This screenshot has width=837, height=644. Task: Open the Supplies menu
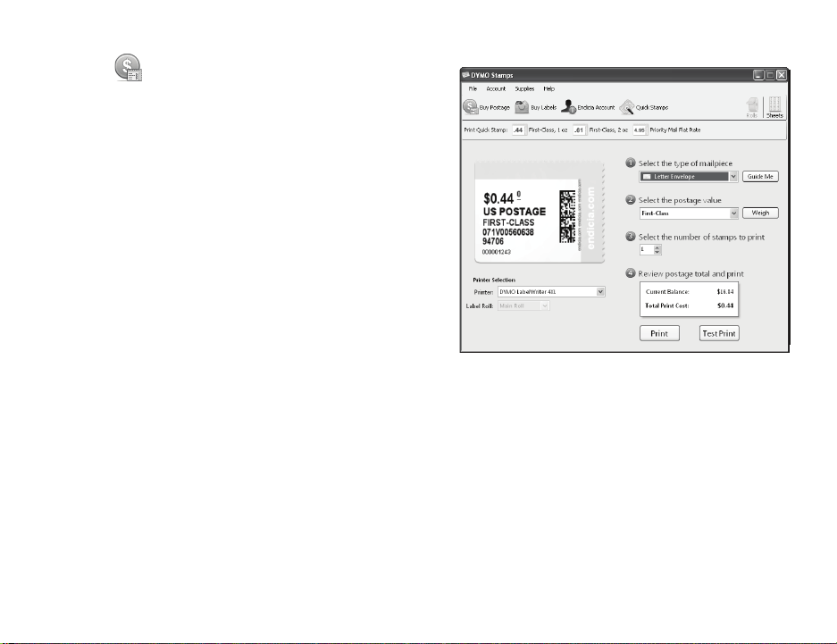coord(524,89)
